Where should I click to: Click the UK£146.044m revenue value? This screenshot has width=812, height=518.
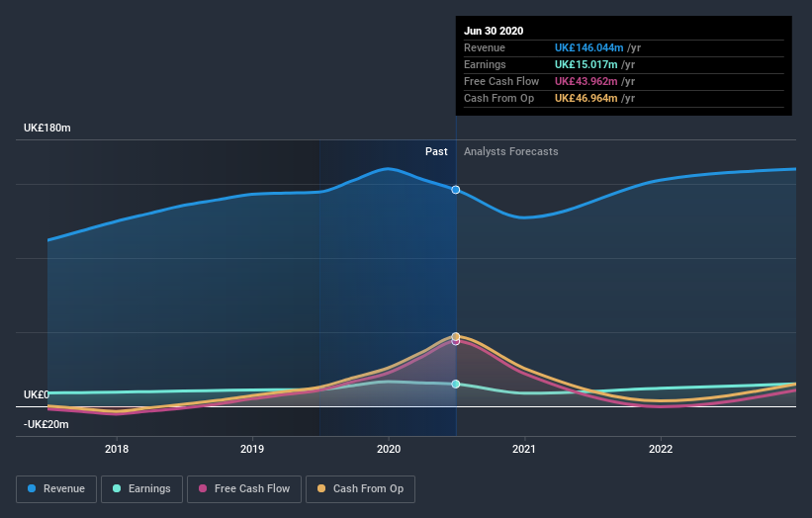588,47
